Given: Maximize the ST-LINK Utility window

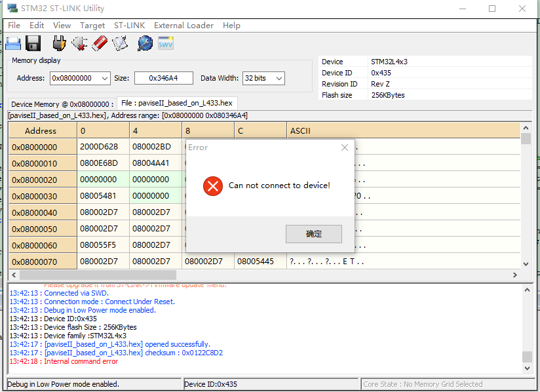Looking at the screenshot, I should (x=492, y=9).
